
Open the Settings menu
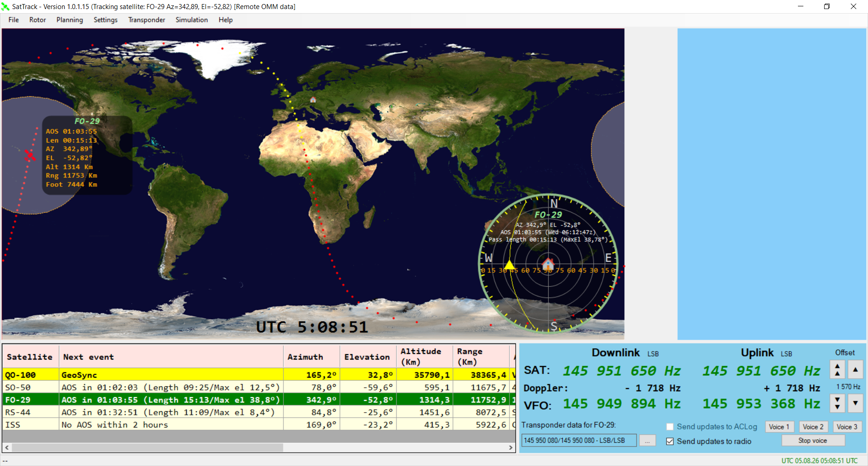[105, 20]
